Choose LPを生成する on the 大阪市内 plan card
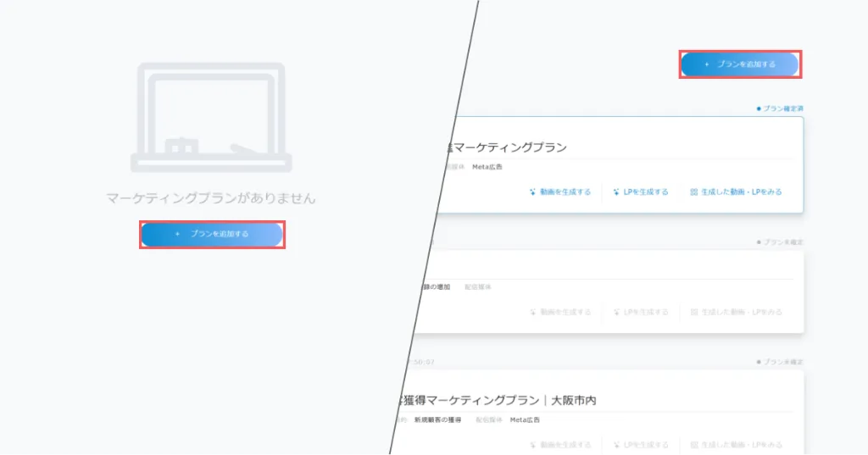 646,445
